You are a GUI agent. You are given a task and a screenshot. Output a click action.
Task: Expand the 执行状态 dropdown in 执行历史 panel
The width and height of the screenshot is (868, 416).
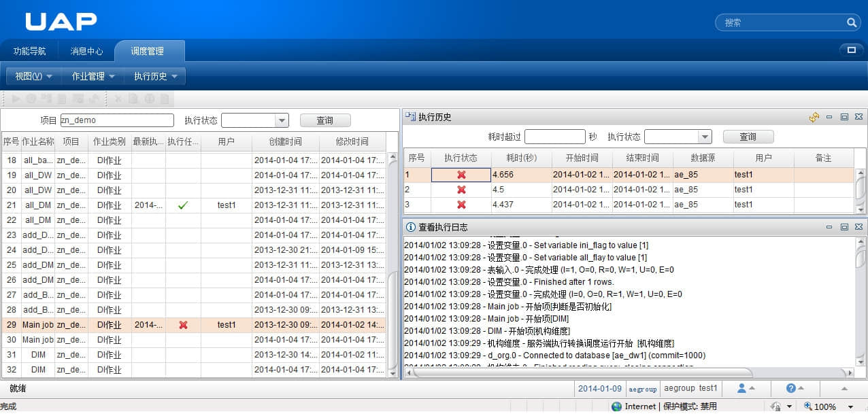point(704,137)
